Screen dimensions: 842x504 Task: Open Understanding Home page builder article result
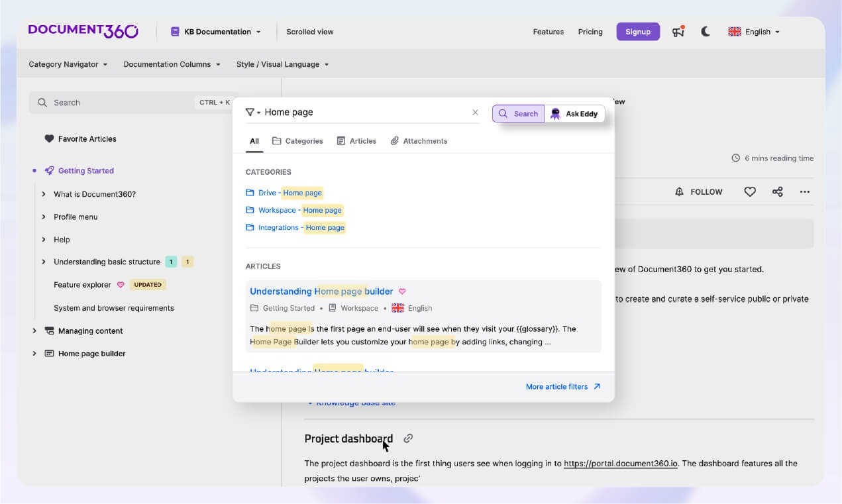(321, 291)
